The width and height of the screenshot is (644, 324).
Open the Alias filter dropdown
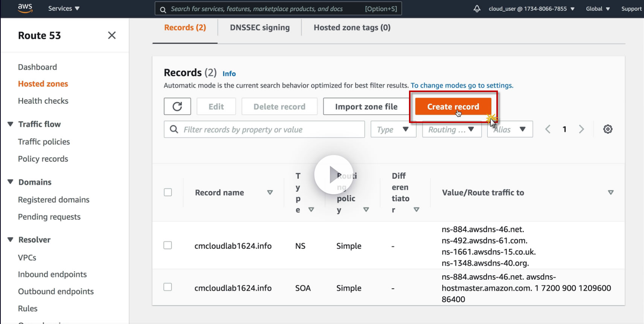[x=510, y=129]
